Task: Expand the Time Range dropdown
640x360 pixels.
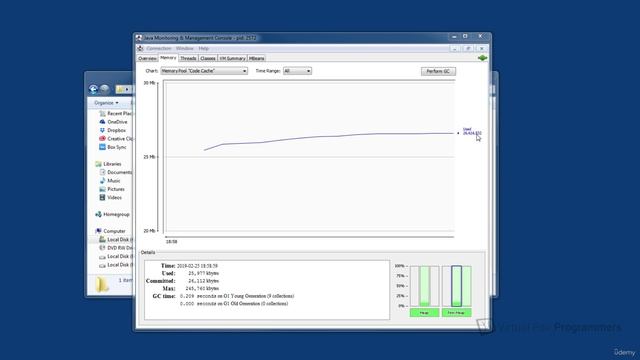Action: [x=297, y=71]
